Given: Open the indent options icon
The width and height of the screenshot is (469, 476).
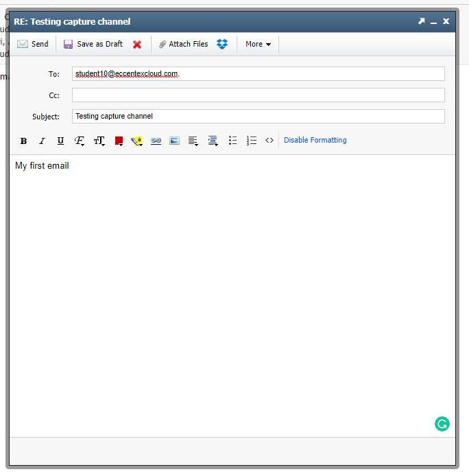Looking at the screenshot, I should click(213, 141).
